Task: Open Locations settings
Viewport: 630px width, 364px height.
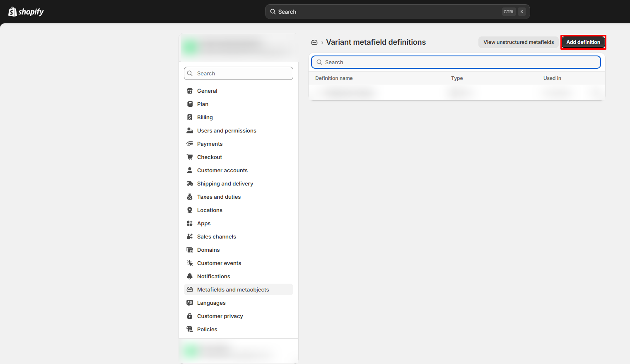Action: [239, 210]
